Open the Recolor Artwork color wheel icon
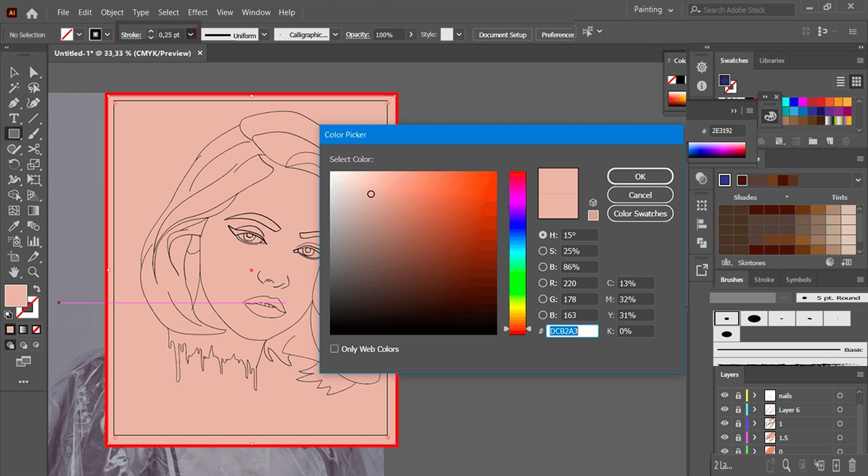 pos(829,261)
